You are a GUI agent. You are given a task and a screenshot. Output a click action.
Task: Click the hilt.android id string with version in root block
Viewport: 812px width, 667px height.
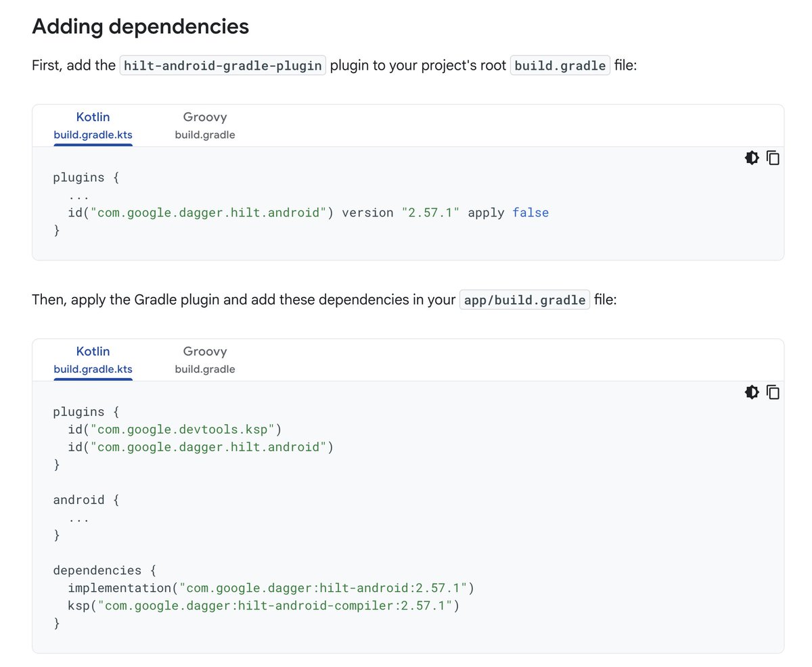[x=208, y=212]
